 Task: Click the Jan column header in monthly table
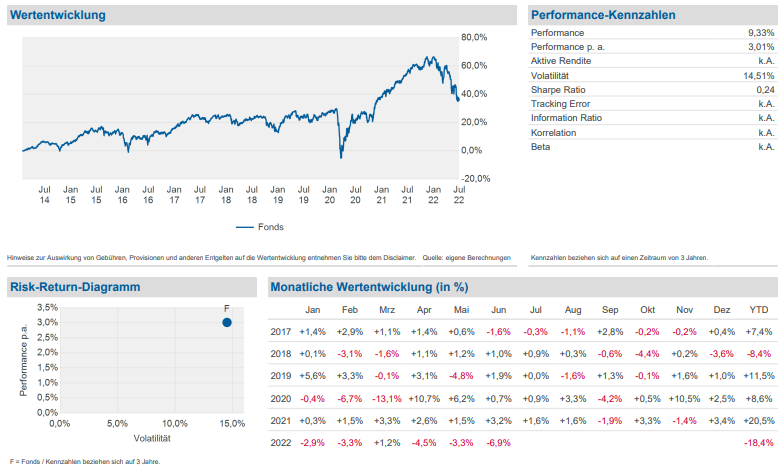coord(313,310)
